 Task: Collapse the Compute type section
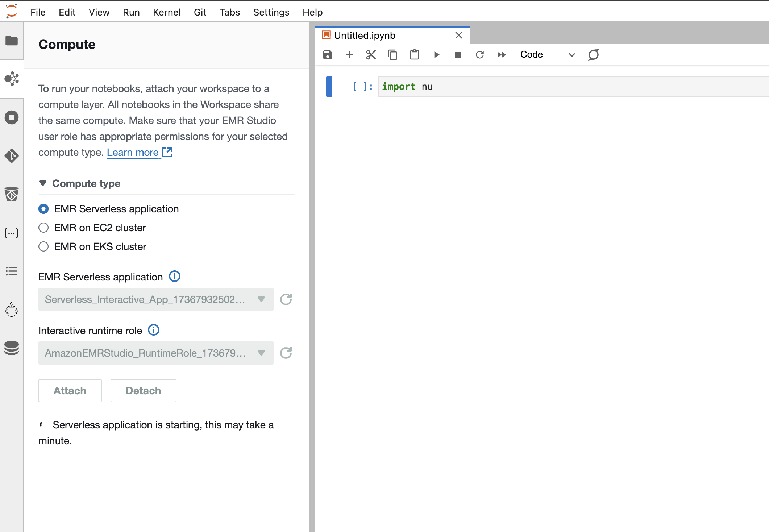[x=43, y=183]
